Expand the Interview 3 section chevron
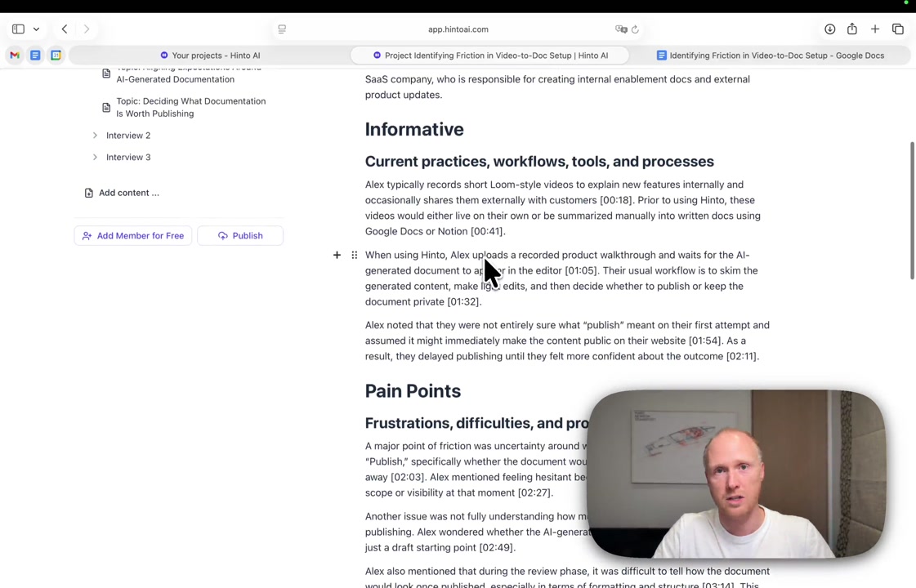 click(95, 157)
